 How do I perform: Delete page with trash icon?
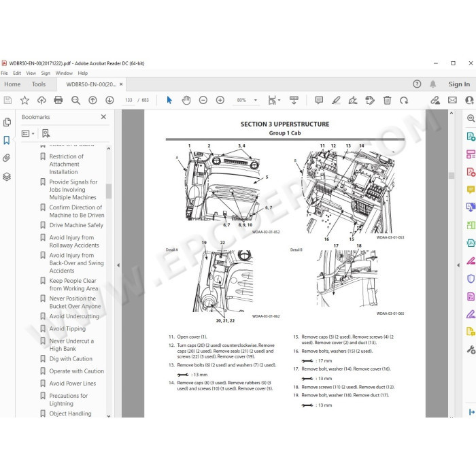[x=387, y=100]
